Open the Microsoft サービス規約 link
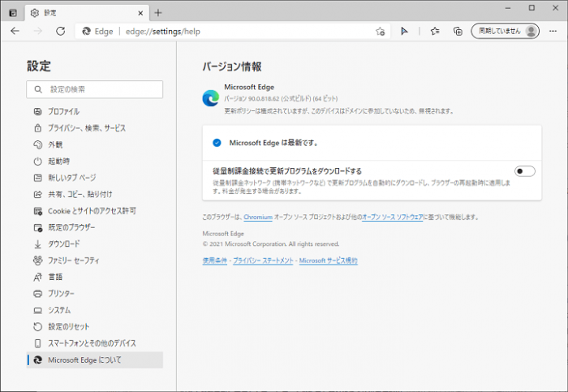568x392 pixels. (328, 261)
